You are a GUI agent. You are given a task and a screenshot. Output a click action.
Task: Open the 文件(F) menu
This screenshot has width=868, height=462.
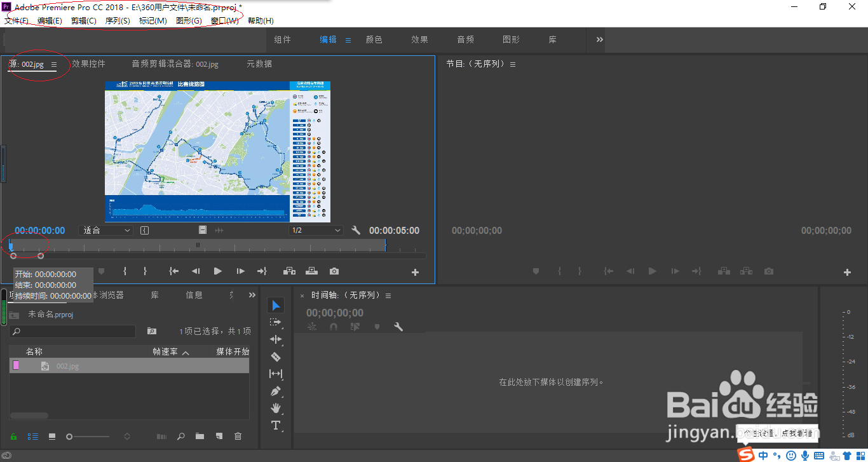17,21
